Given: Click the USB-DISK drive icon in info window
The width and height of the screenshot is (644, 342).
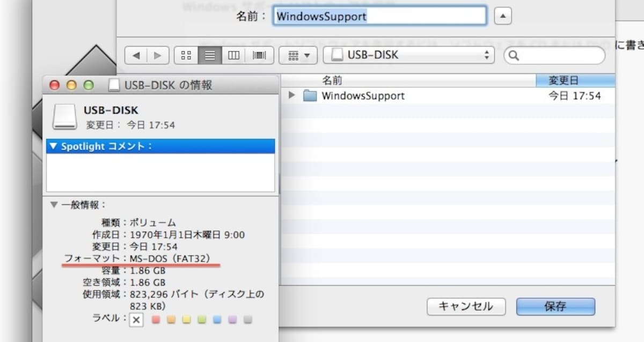Looking at the screenshot, I should [64, 116].
